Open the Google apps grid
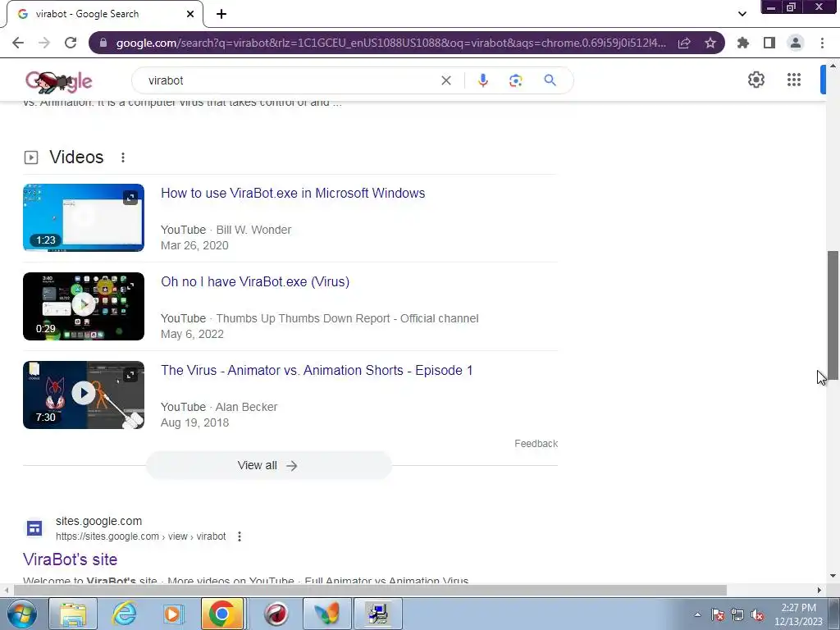This screenshot has width=840, height=630. [x=794, y=80]
